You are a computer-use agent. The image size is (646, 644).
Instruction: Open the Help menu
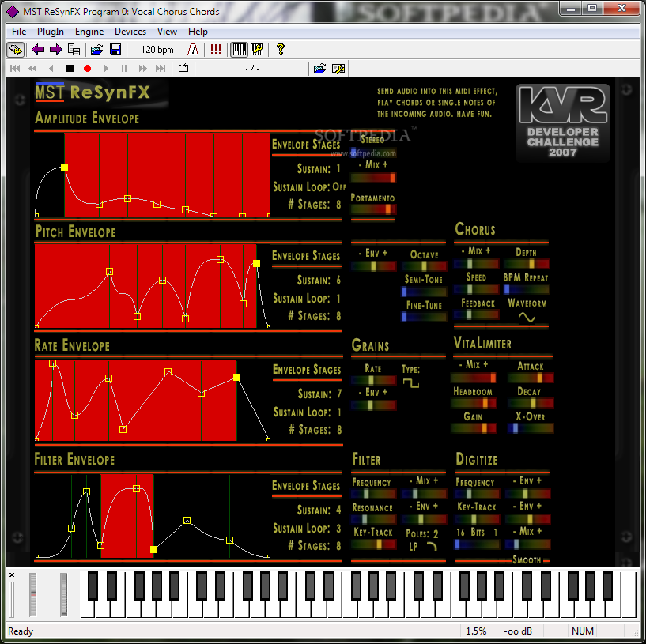coord(198,32)
